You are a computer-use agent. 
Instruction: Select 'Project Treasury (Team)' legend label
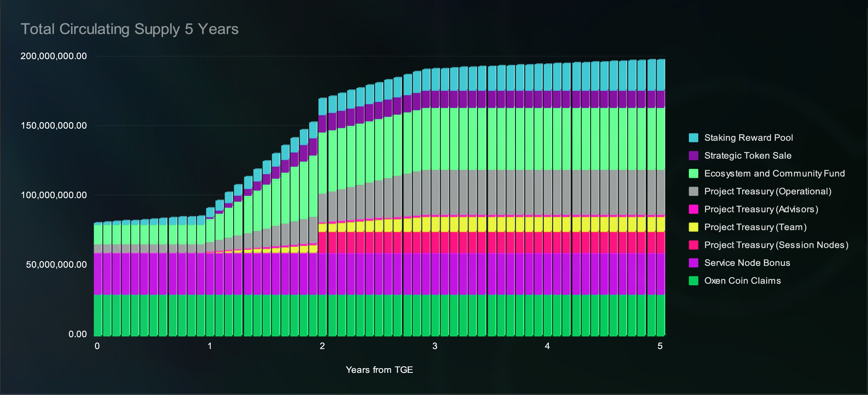pyautogui.click(x=755, y=227)
